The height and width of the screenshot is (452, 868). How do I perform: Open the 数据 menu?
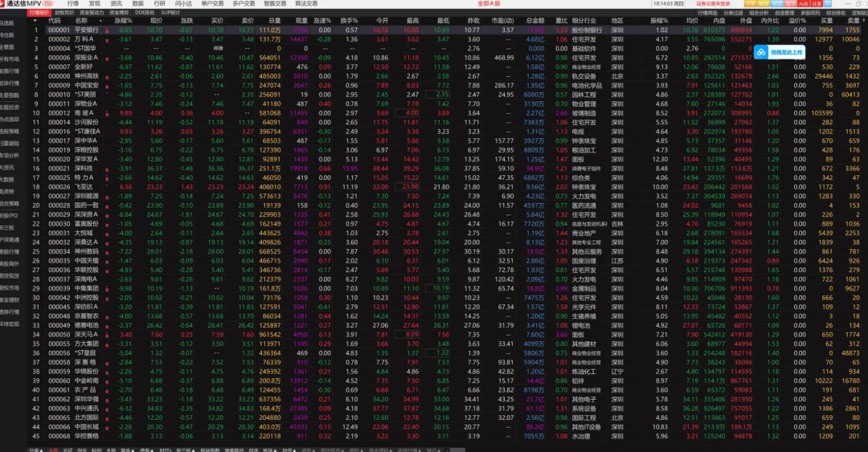[x=138, y=3]
